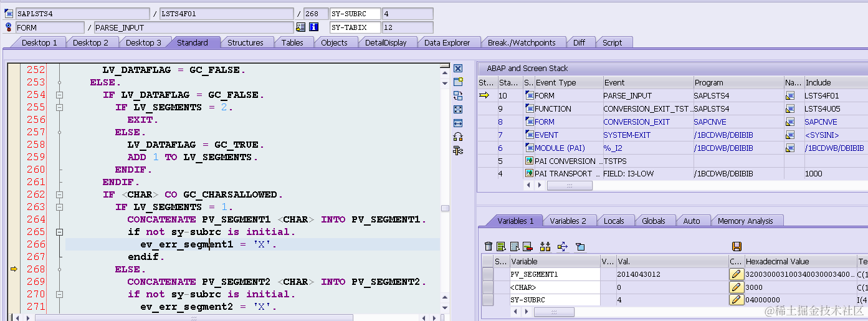Click the yellow blocks icon in Variables toolbar
This screenshot has width=868, height=321.
point(545,246)
